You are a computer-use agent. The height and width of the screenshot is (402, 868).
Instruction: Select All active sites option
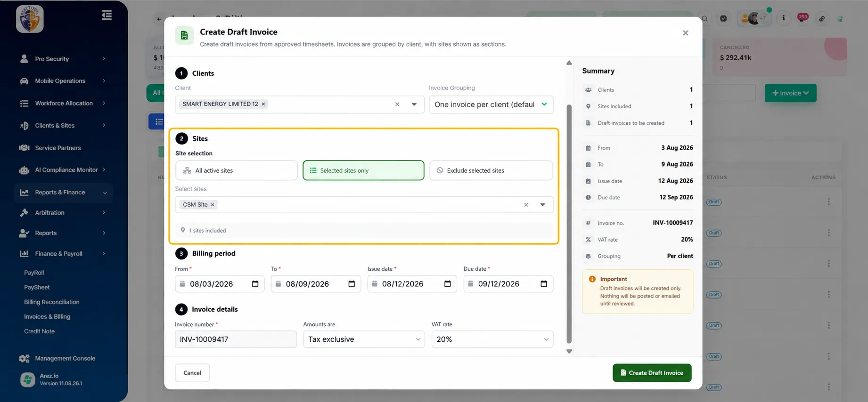(237, 170)
